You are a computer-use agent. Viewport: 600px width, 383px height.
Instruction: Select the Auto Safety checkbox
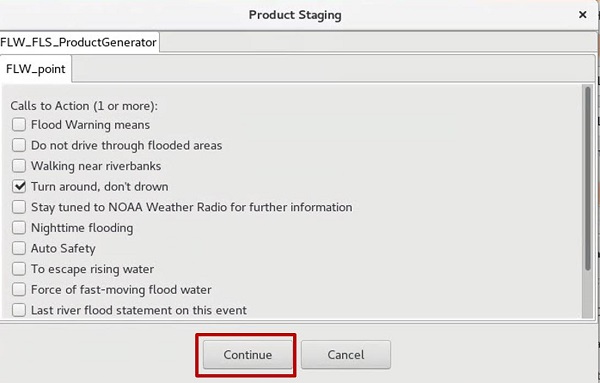point(19,248)
